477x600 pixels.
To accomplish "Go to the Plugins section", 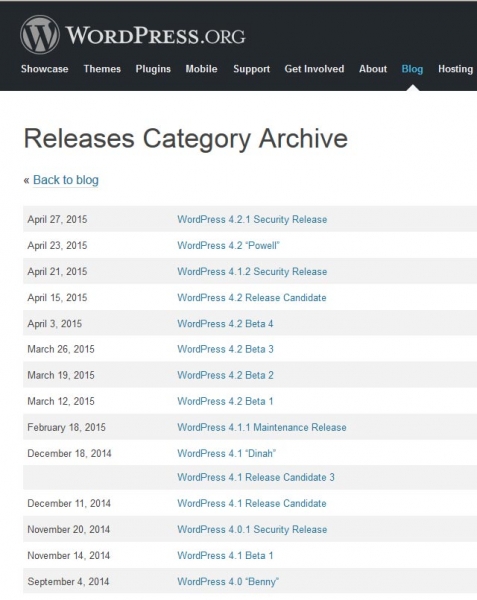I will (x=153, y=69).
